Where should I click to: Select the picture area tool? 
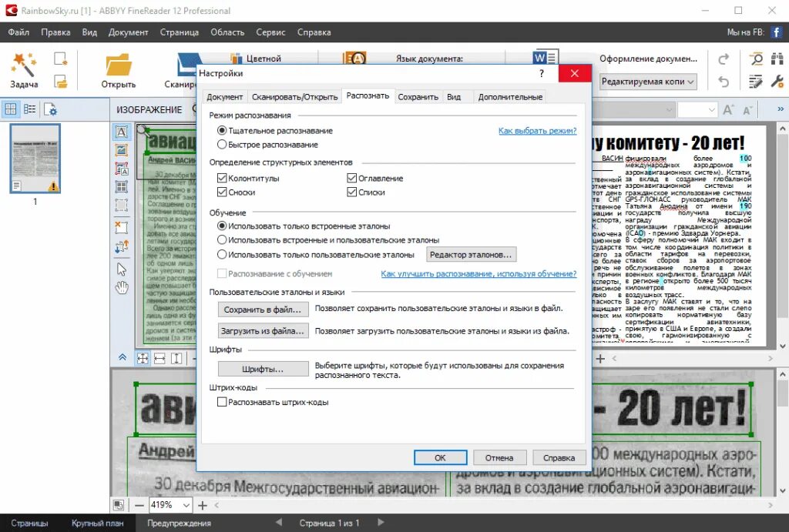point(121,150)
